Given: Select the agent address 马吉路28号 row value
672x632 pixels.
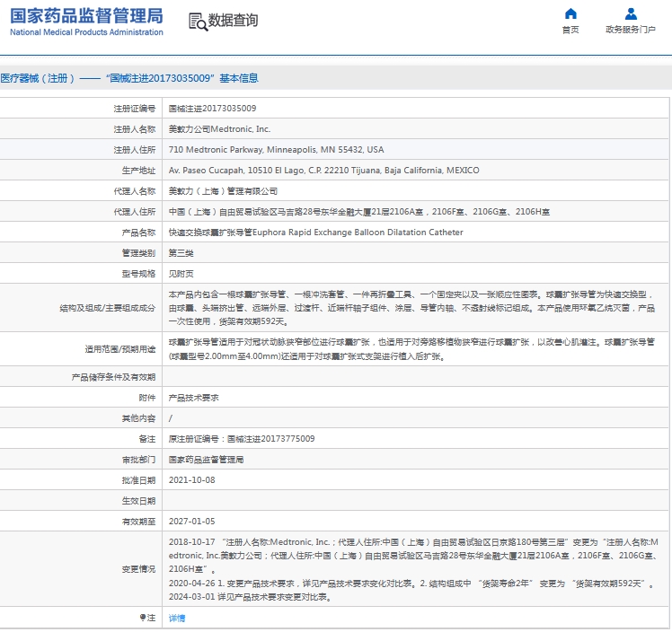Looking at the screenshot, I should 358,212.
